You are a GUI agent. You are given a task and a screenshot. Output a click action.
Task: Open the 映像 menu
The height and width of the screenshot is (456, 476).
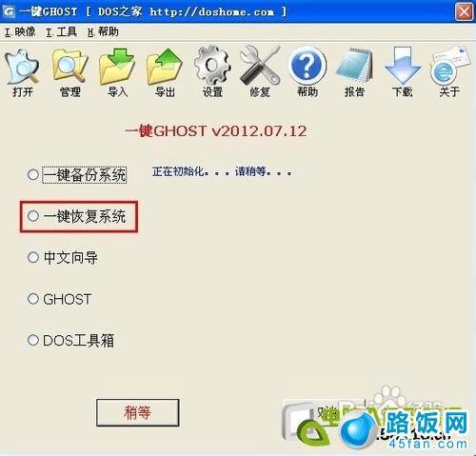(20, 31)
